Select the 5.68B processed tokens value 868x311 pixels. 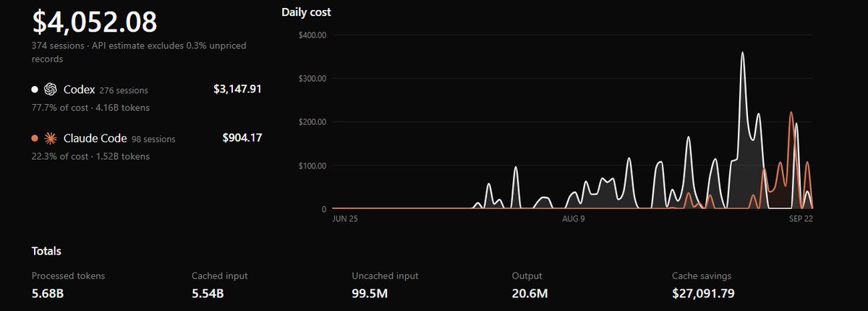coord(48,294)
